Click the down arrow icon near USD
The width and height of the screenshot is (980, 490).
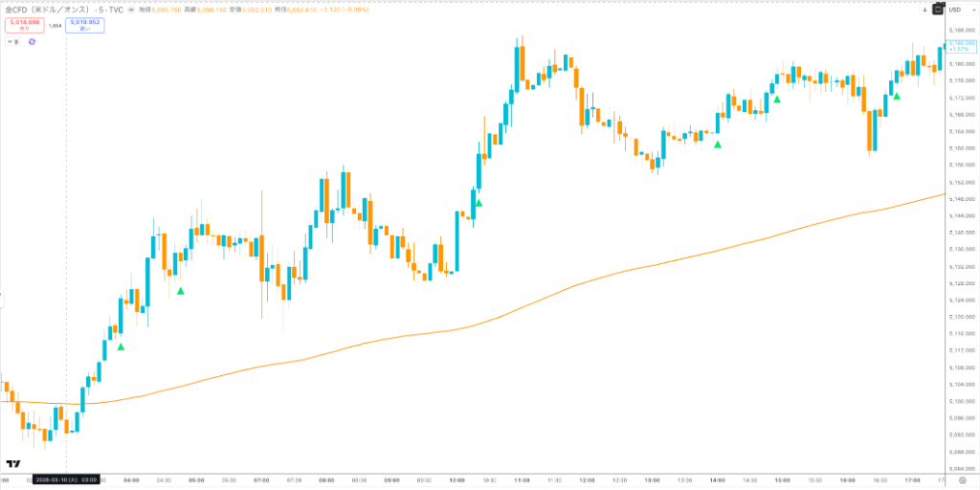925,11
